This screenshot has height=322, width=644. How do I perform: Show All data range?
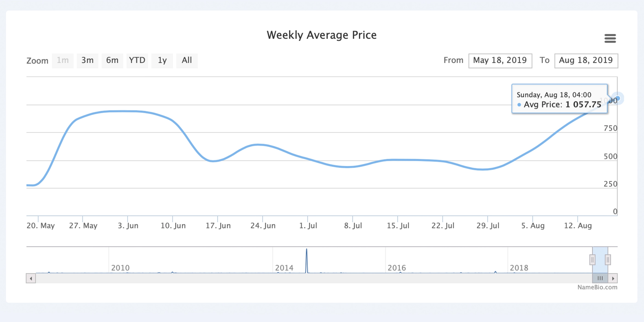tap(187, 60)
